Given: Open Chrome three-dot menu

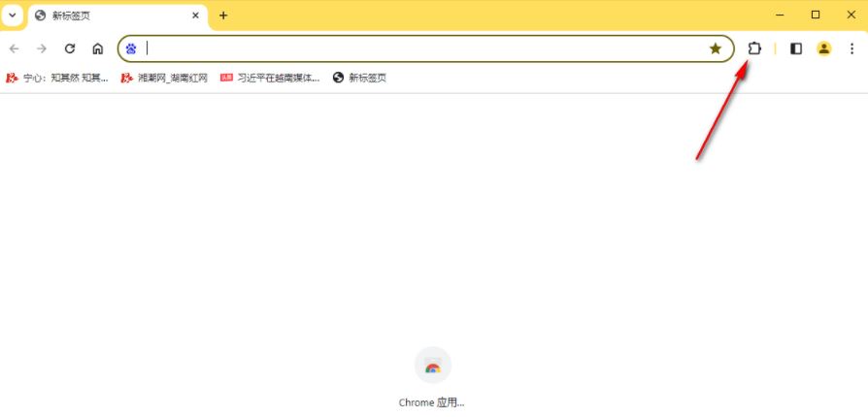Looking at the screenshot, I should pos(851,48).
